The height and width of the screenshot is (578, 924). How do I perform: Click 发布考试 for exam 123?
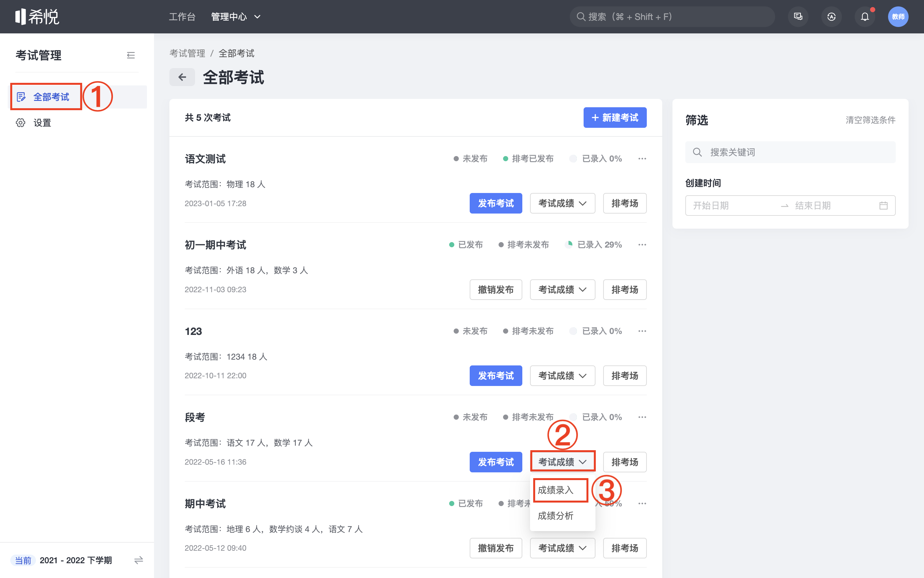pyautogui.click(x=496, y=376)
